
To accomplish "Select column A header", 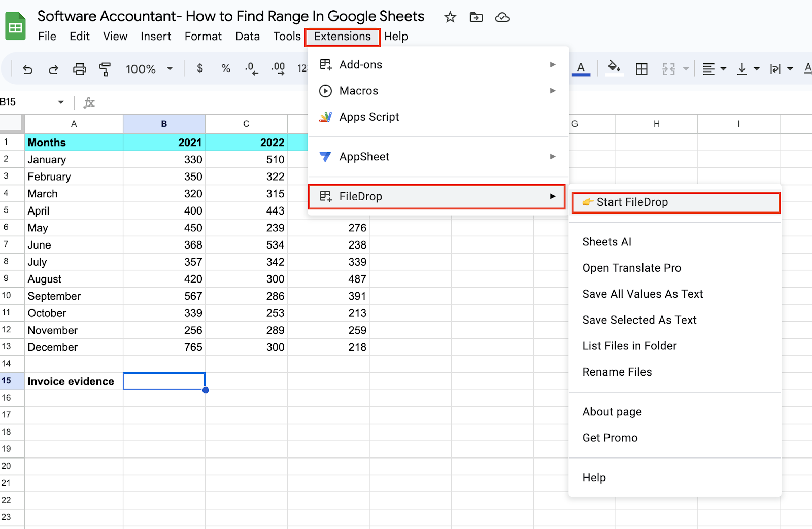I will point(74,124).
